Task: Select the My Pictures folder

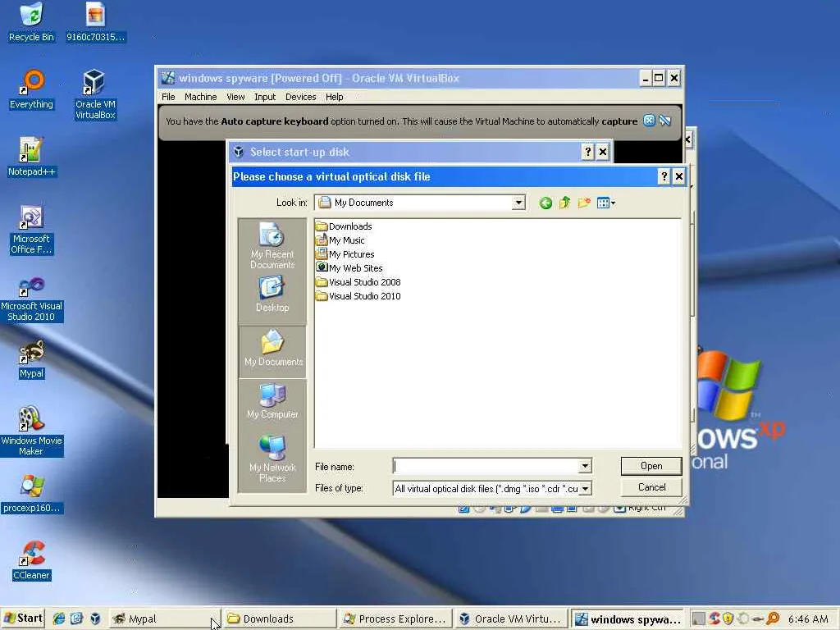Action: pos(345,254)
